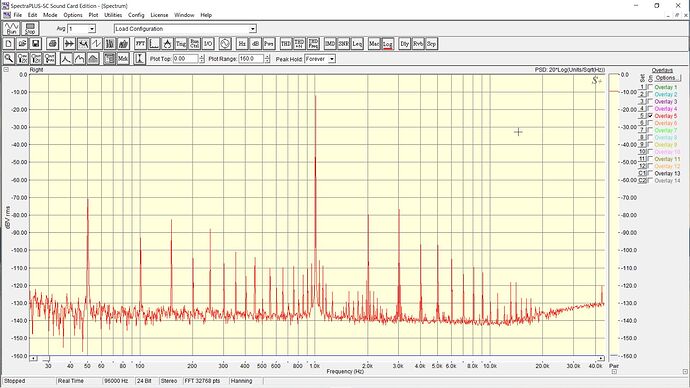Click the Dly delay finder icon
The height and width of the screenshot is (388, 690).
[404, 44]
